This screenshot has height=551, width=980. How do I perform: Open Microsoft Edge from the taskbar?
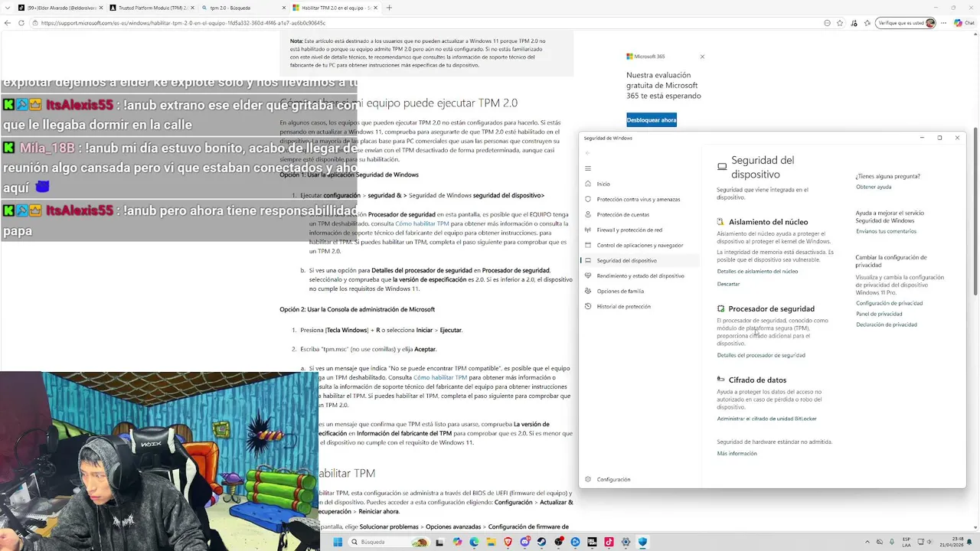point(474,542)
